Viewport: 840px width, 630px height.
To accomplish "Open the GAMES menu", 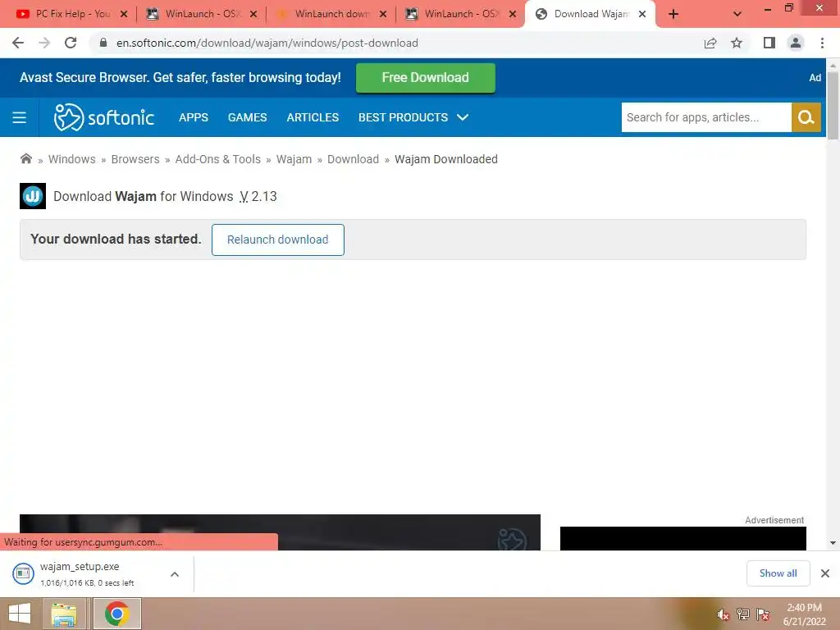I will click(247, 117).
